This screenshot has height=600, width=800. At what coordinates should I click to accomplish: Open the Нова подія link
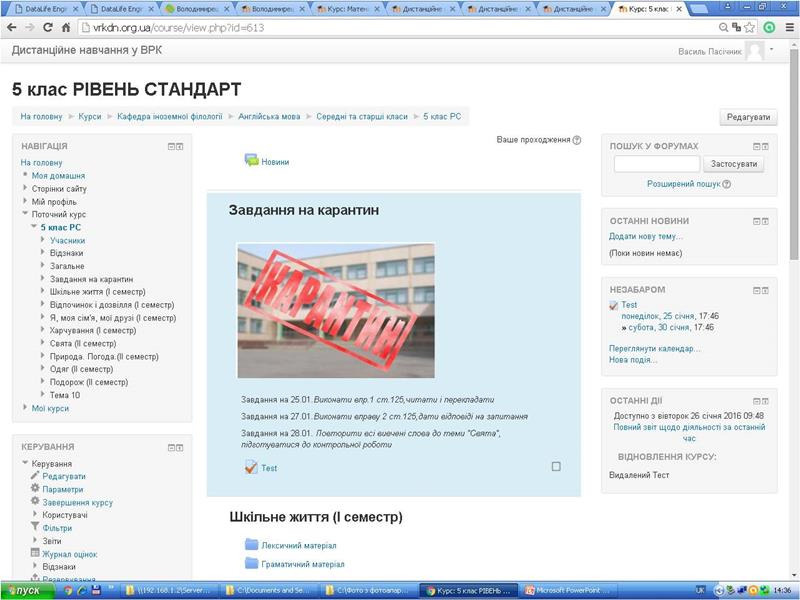[633, 360]
